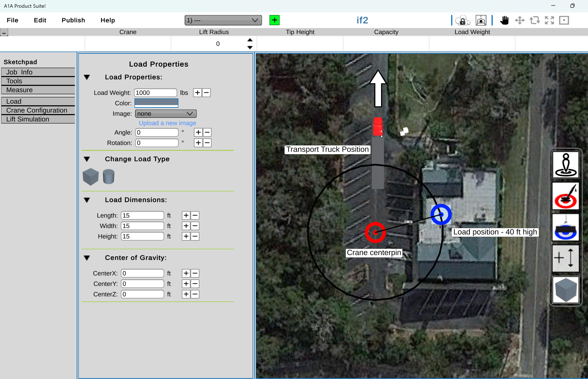The width and height of the screenshot is (588, 379).
Task: Click Lift Radius up arrow
Action: click(250, 40)
